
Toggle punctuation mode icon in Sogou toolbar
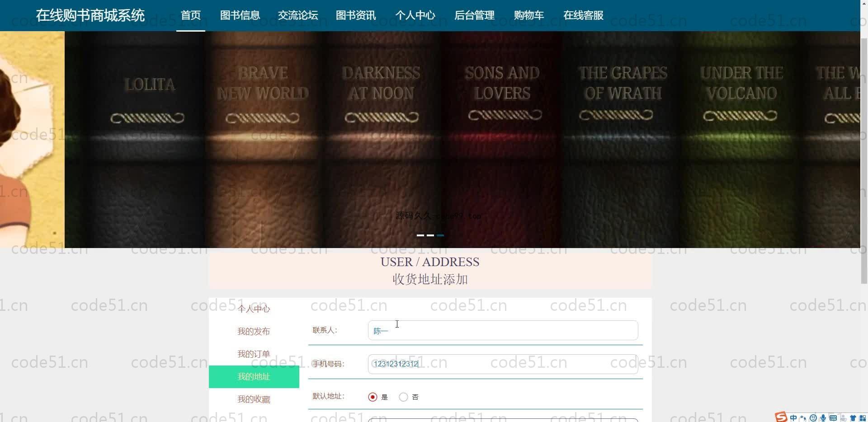coord(803,418)
